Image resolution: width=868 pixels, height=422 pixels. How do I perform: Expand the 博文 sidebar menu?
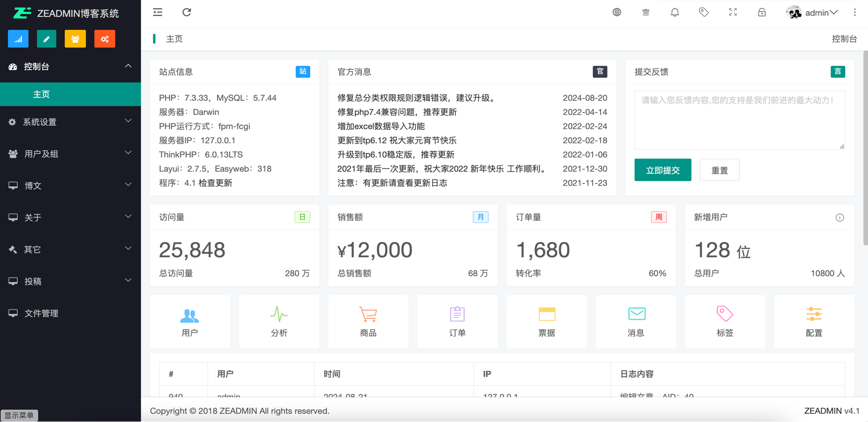click(70, 186)
